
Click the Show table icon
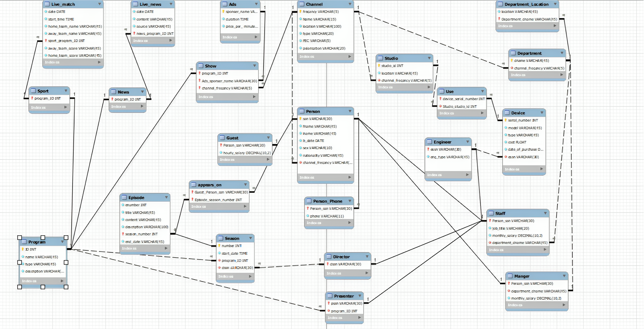[x=200, y=66]
